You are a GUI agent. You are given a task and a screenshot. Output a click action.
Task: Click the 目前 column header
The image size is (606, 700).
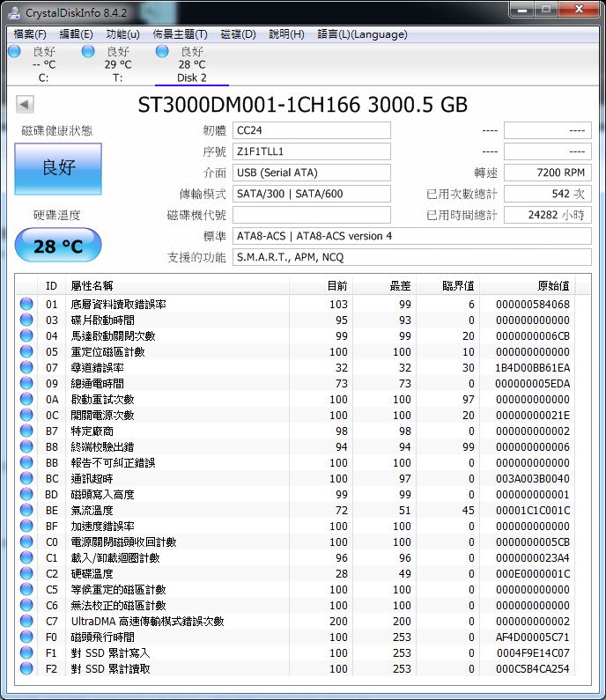(321, 285)
